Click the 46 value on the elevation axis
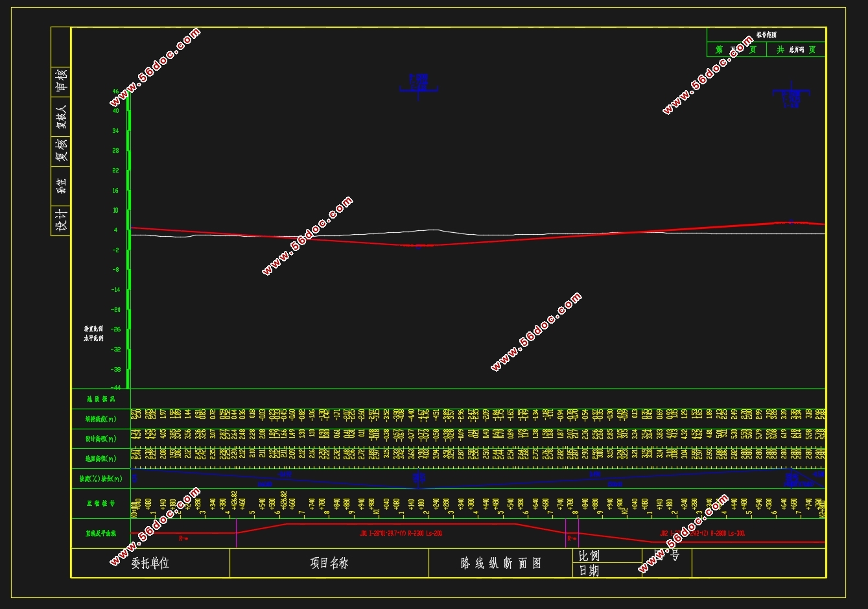Screen dimensions: 868x609 tap(115, 92)
